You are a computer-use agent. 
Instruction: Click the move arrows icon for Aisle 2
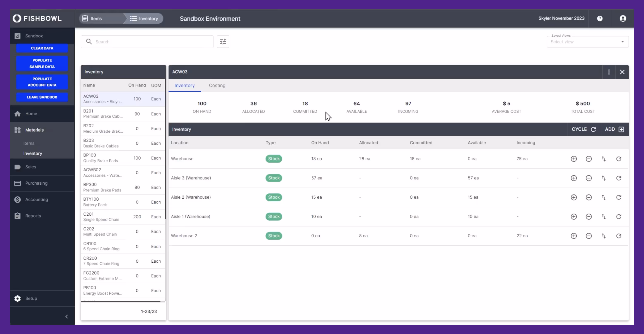point(604,197)
